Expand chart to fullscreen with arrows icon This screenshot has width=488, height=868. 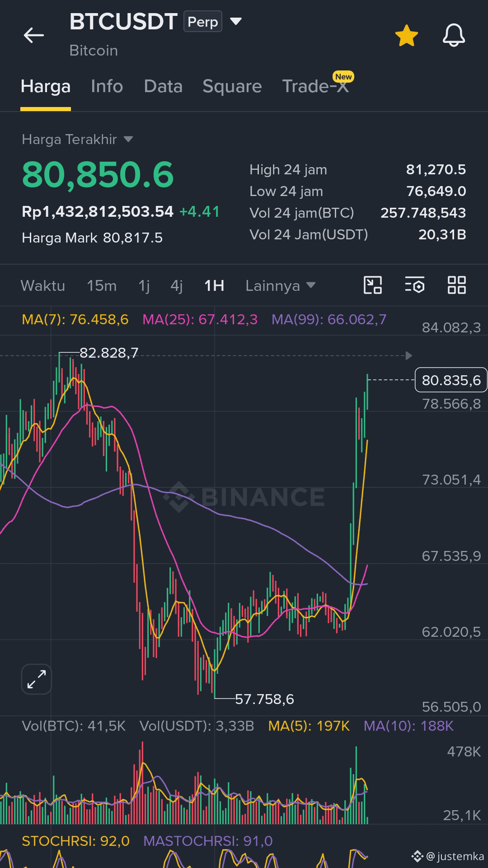tap(37, 679)
